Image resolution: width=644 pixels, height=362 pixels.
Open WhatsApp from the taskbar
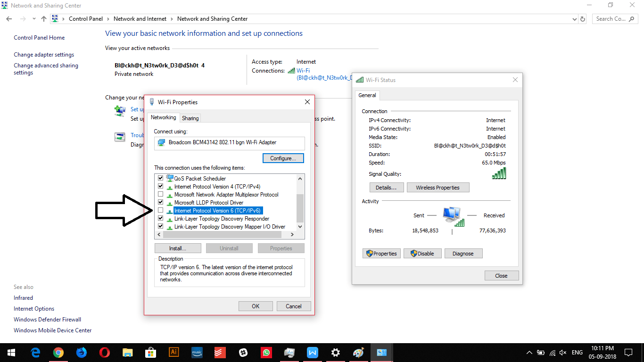266,352
